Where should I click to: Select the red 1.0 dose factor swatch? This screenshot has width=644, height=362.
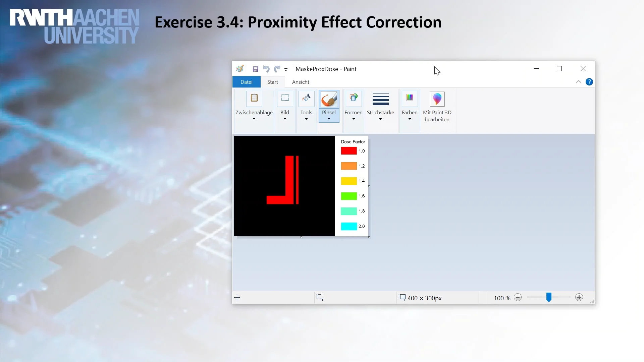[x=348, y=151]
